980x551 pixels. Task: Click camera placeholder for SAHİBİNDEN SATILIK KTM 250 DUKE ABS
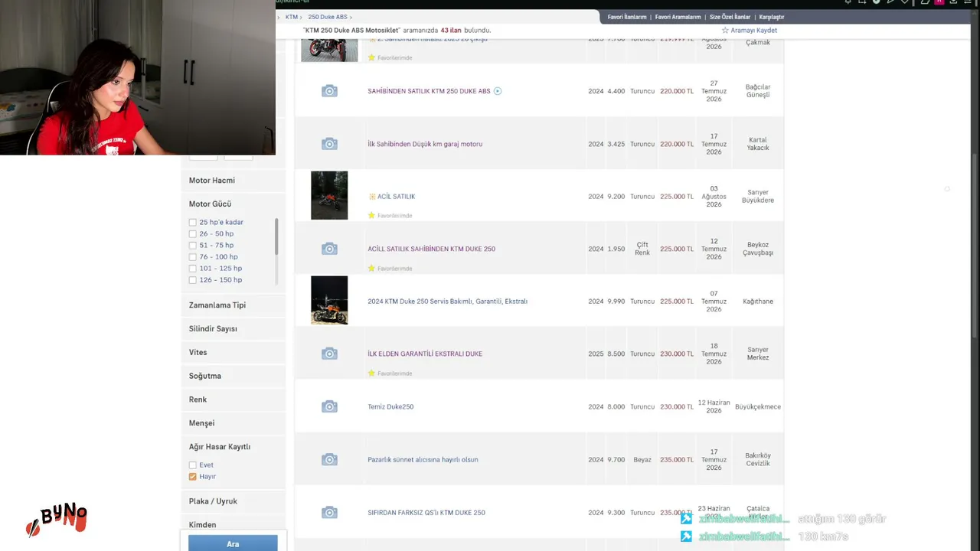(x=329, y=91)
